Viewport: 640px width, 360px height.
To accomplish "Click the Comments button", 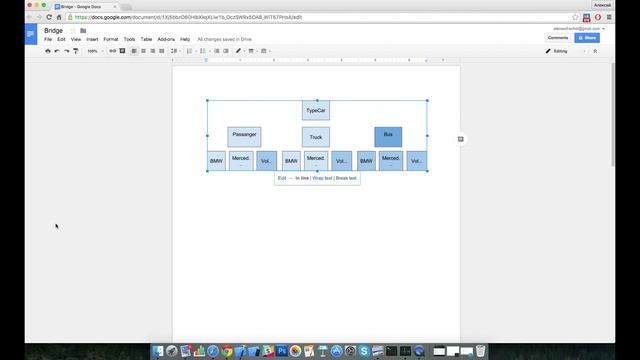I will point(558,38).
